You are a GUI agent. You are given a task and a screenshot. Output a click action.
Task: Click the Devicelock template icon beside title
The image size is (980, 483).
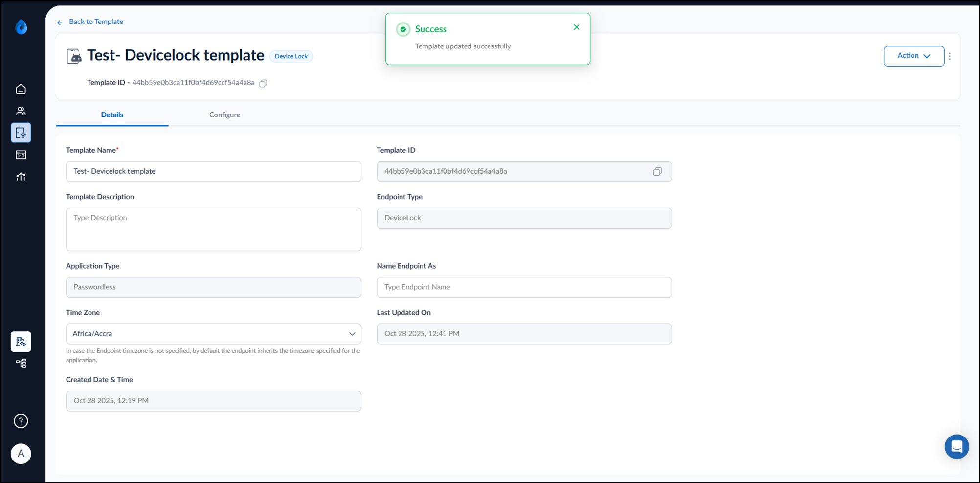click(74, 56)
